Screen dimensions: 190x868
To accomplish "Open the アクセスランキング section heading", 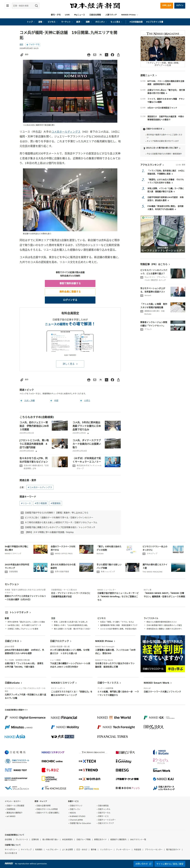I will [x=152, y=165].
